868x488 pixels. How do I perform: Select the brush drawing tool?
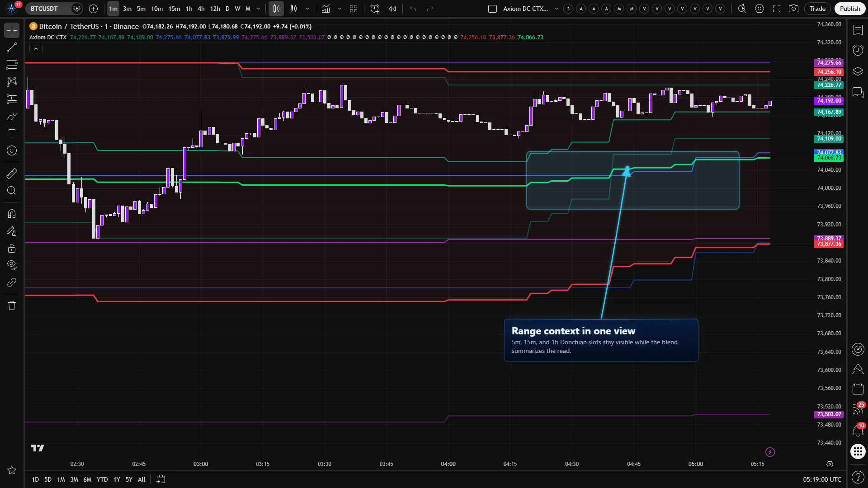click(x=12, y=116)
